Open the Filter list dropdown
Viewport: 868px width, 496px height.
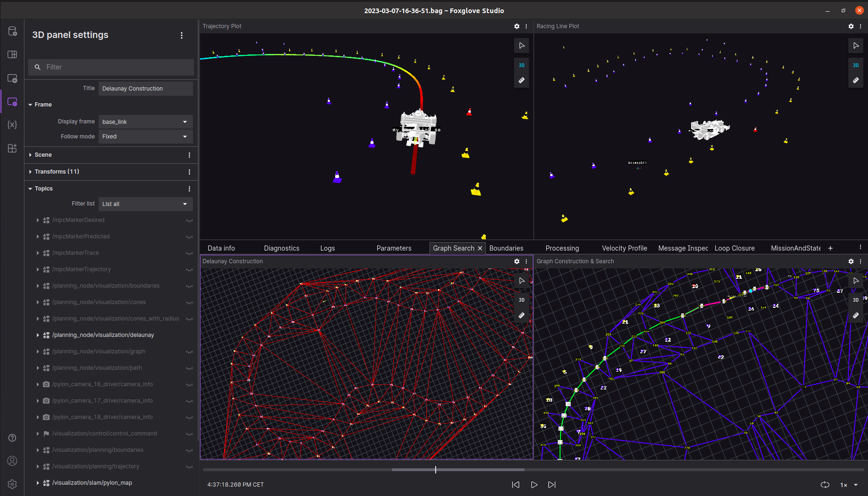[146, 204]
